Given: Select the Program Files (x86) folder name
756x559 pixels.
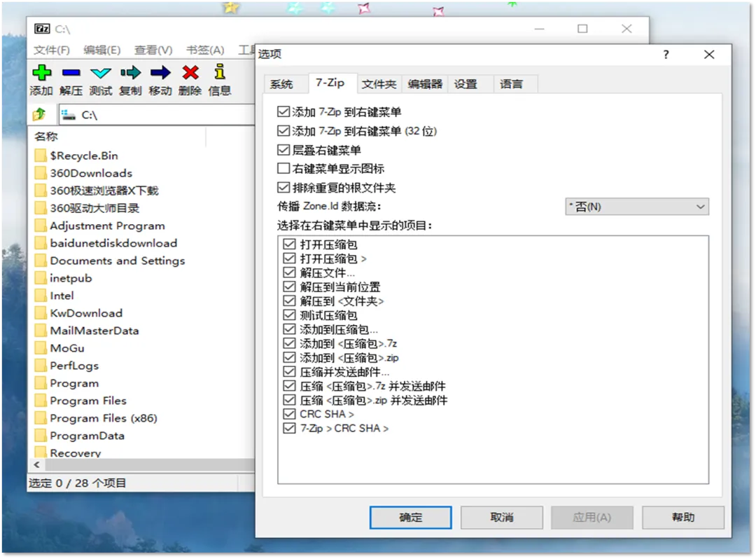Looking at the screenshot, I should tap(104, 418).
